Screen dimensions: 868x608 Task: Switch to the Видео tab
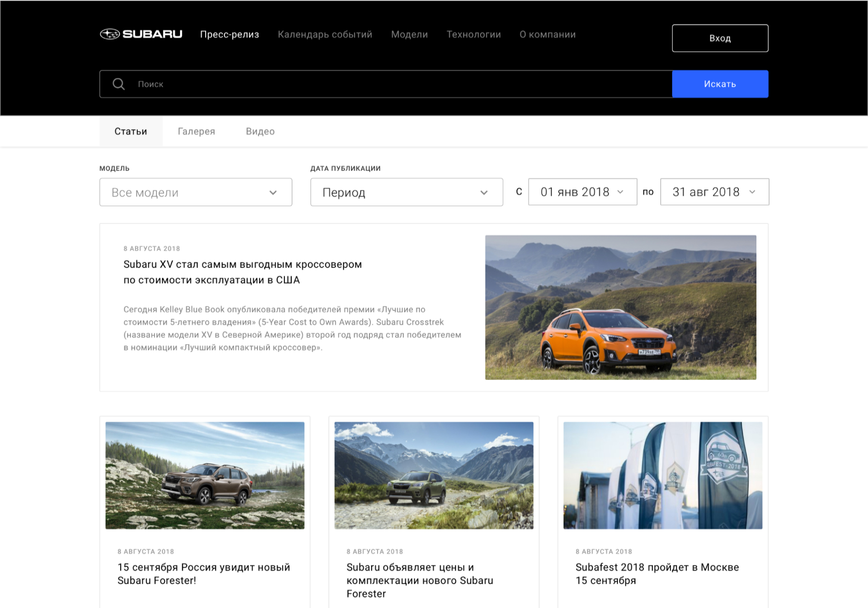pyautogui.click(x=260, y=131)
